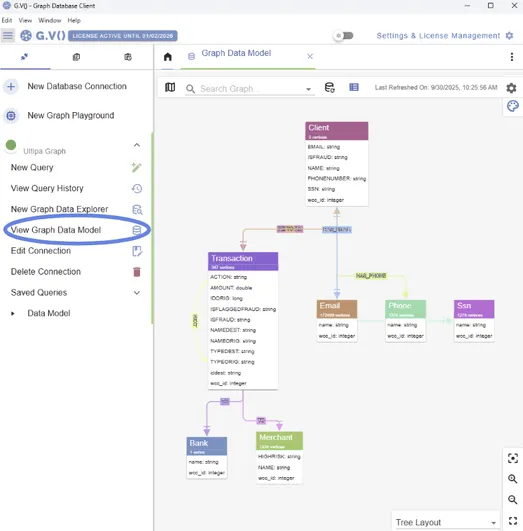Click the New Query wand icon
The height and width of the screenshot is (531, 523).
pyautogui.click(x=137, y=167)
